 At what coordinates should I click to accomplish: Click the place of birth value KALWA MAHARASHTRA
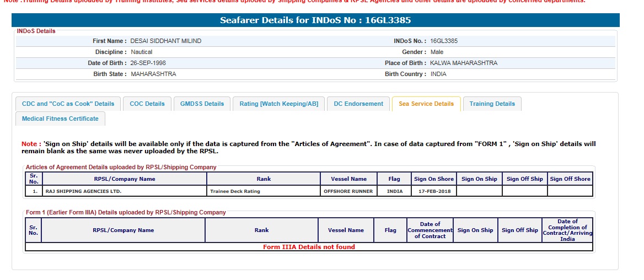coord(463,63)
